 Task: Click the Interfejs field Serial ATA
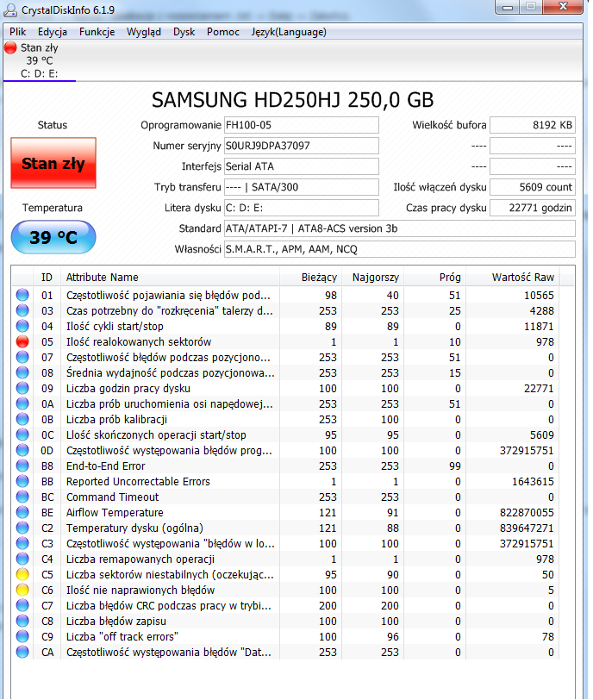301,166
